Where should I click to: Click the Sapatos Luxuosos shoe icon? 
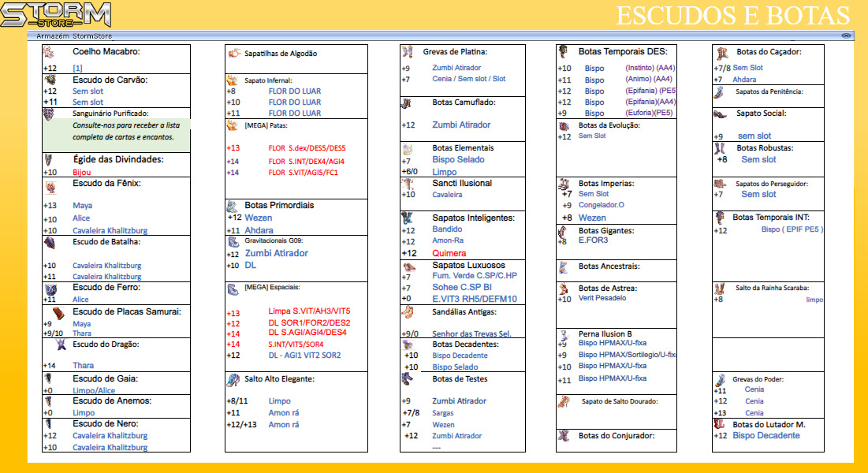(x=408, y=266)
